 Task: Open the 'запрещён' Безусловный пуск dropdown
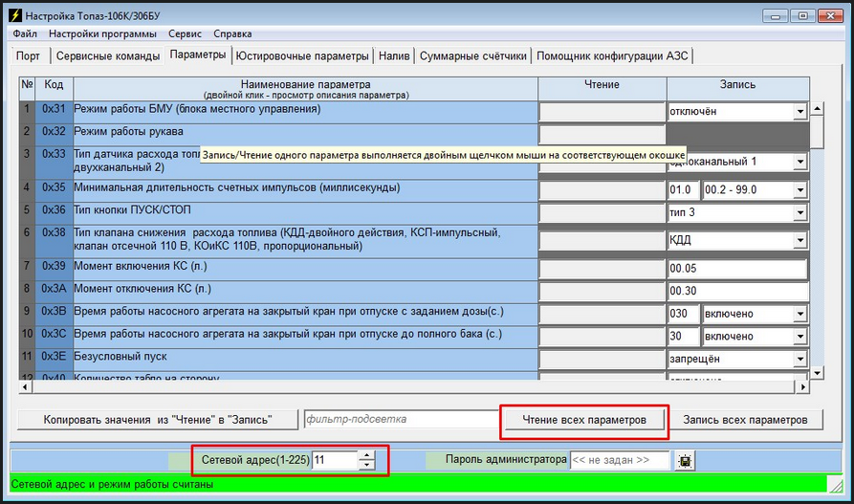[799, 359]
